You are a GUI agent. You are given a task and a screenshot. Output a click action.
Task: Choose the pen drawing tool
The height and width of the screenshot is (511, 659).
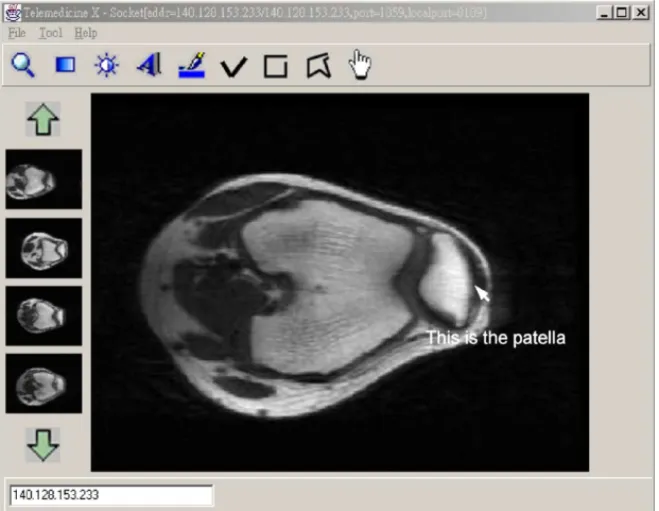click(192, 65)
